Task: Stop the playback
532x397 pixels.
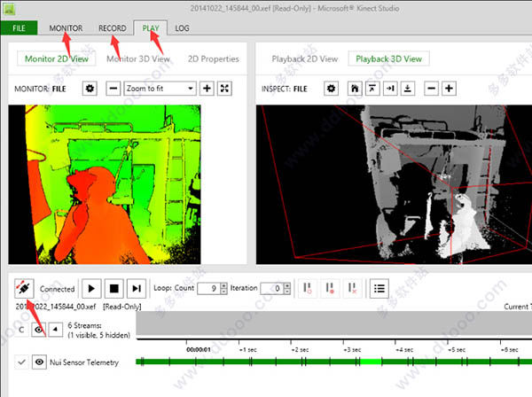Action: tap(114, 289)
